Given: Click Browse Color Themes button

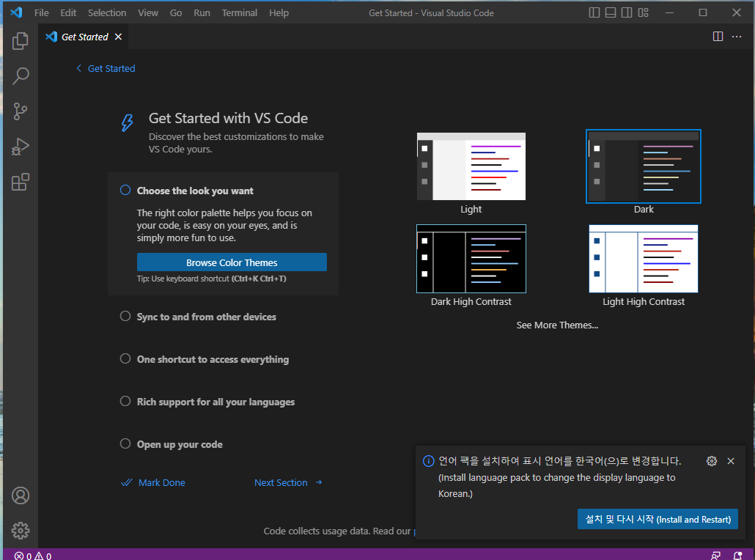Looking at the screenshot, I should point(232,262).
